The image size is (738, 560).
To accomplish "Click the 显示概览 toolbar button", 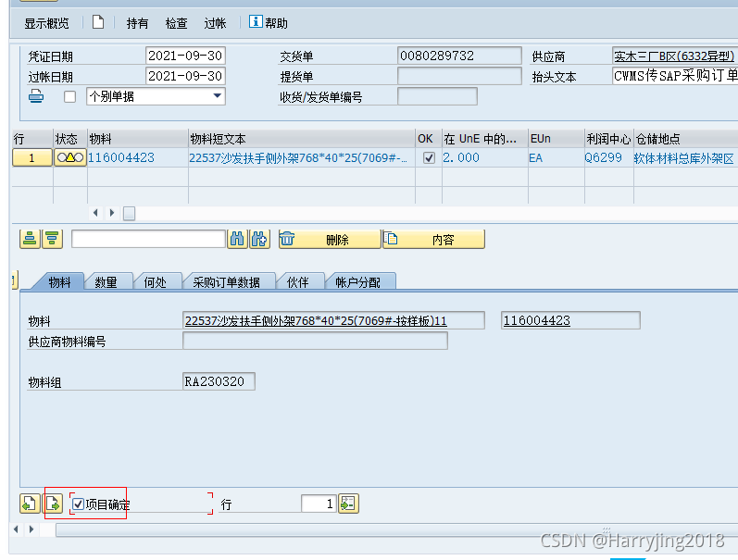I will (x=46, y=23).
